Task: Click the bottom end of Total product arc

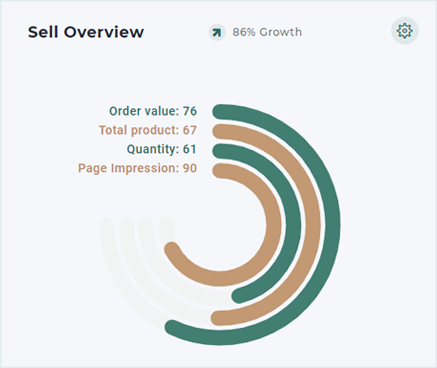Action: 219,318
